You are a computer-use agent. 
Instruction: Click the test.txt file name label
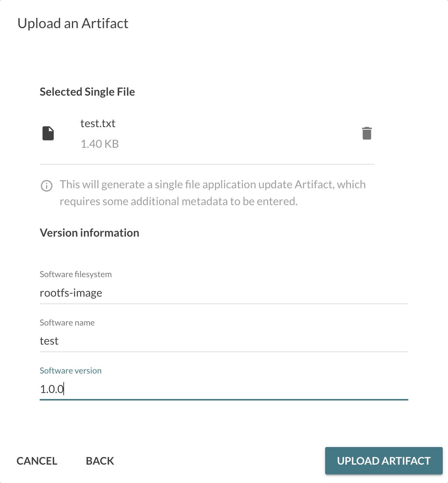98,123
